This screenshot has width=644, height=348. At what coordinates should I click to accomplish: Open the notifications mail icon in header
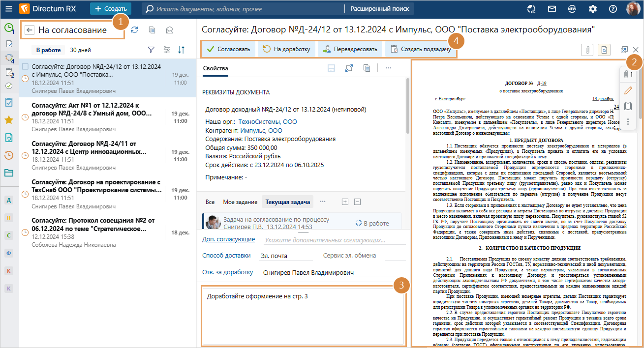click(552, 9)
